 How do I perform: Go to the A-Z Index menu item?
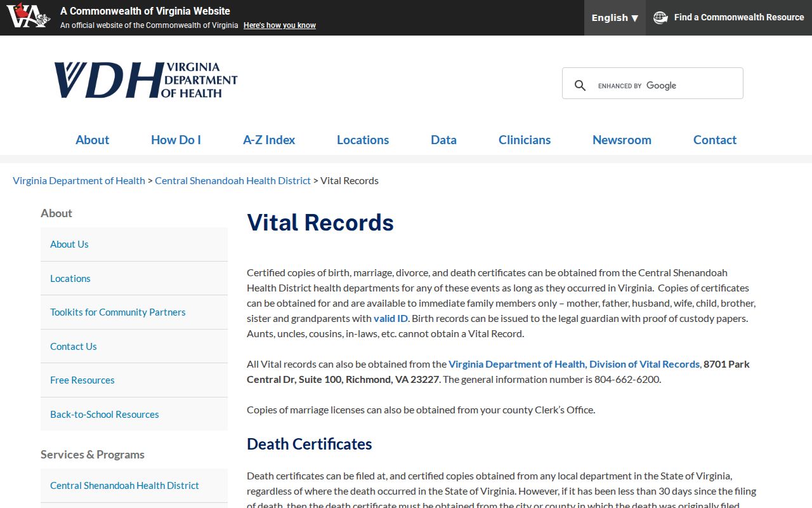pos(269,140)
